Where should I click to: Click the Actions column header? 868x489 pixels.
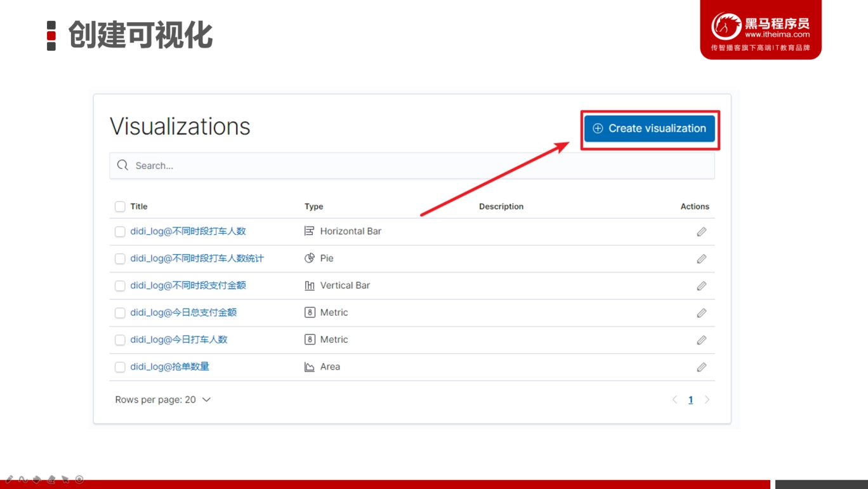click(695, 206)
